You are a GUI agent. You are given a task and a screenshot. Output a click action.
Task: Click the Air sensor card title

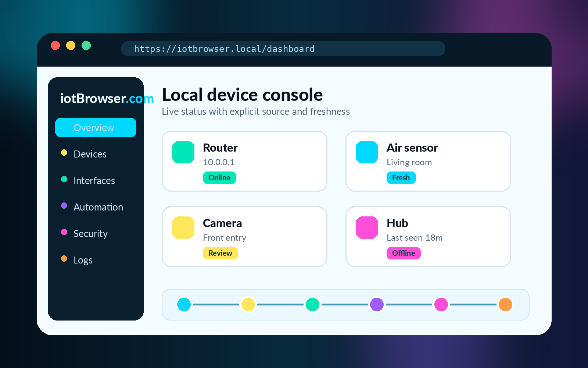coord(412,148)
